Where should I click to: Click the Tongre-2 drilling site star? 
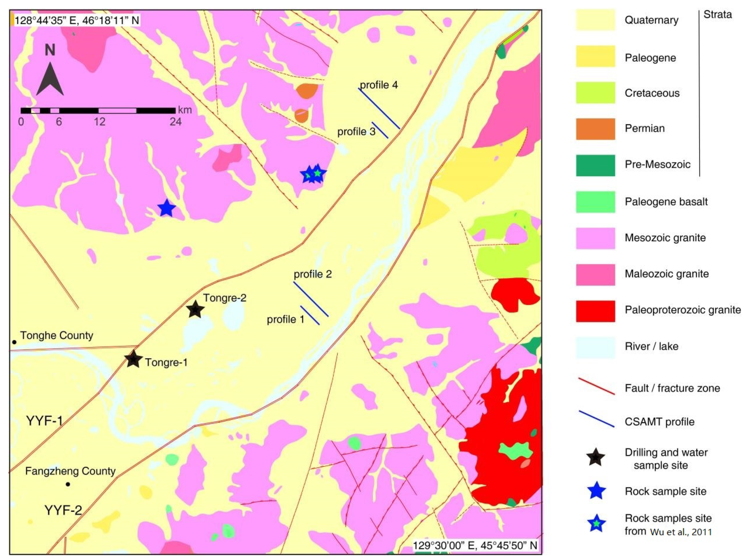point(195,309)
